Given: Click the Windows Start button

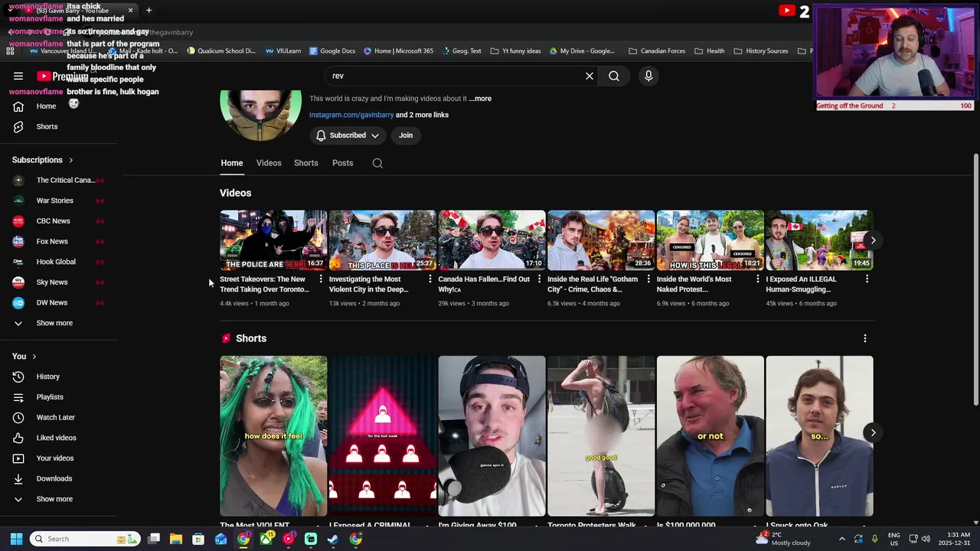Looking at the screenshot, I should pyautogui.click(x=16, y=539).
